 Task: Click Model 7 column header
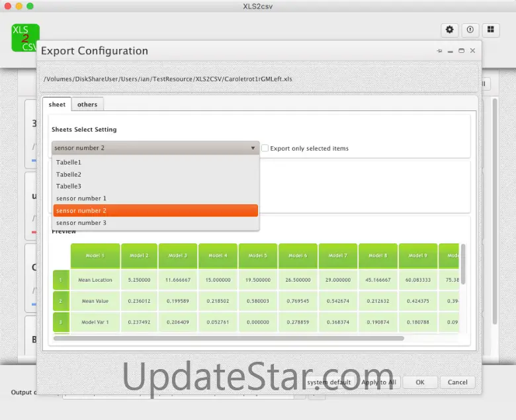[x=338, y=255]
